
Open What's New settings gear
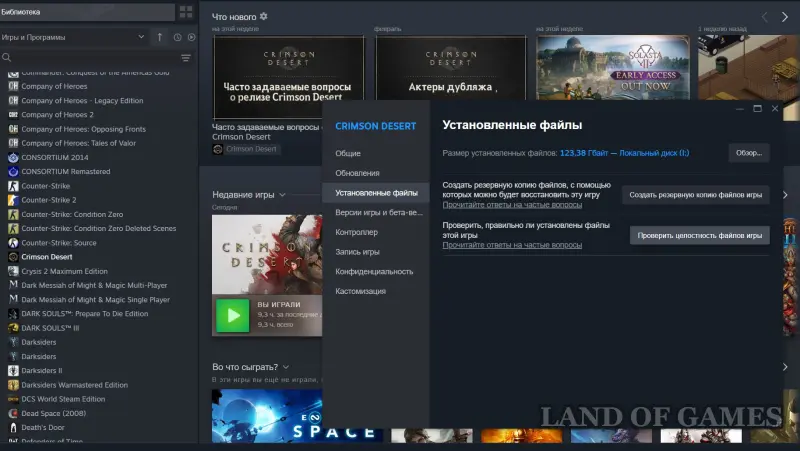264,17
